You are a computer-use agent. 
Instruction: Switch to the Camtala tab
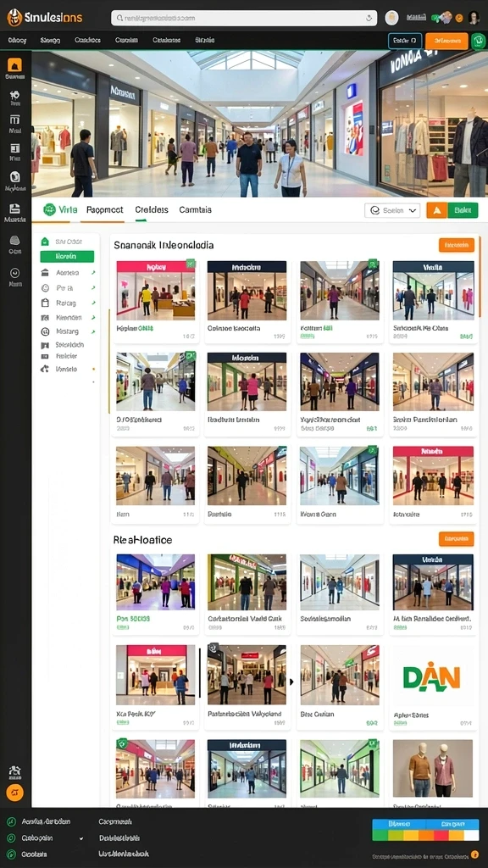[x=195, y=210]
